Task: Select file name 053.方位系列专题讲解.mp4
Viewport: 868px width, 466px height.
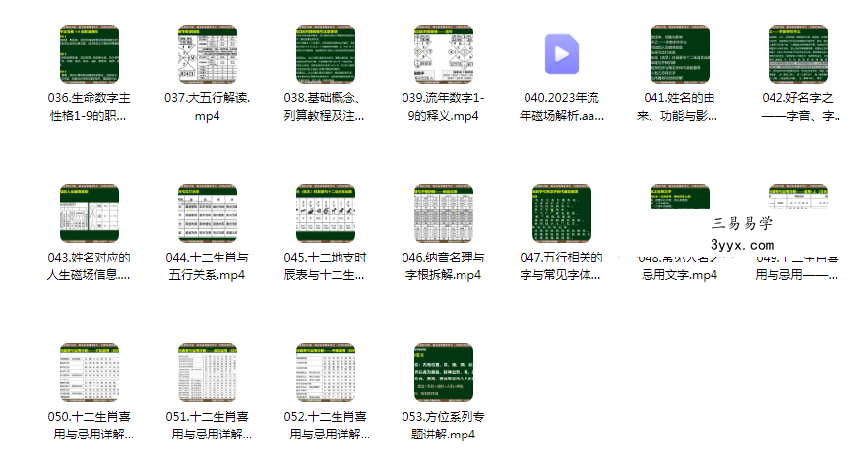Action: click(444, 425)
